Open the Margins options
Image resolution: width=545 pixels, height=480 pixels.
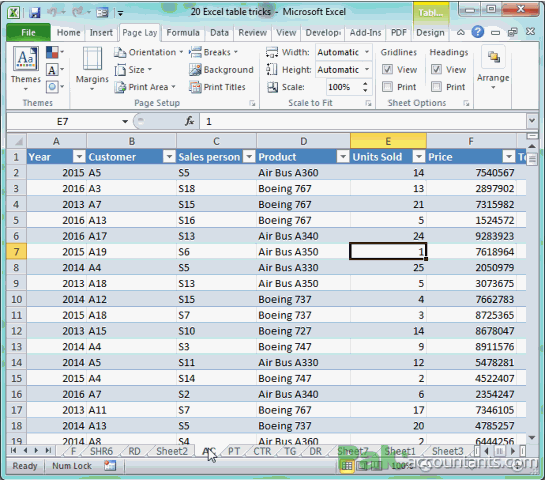coord(92,69)
